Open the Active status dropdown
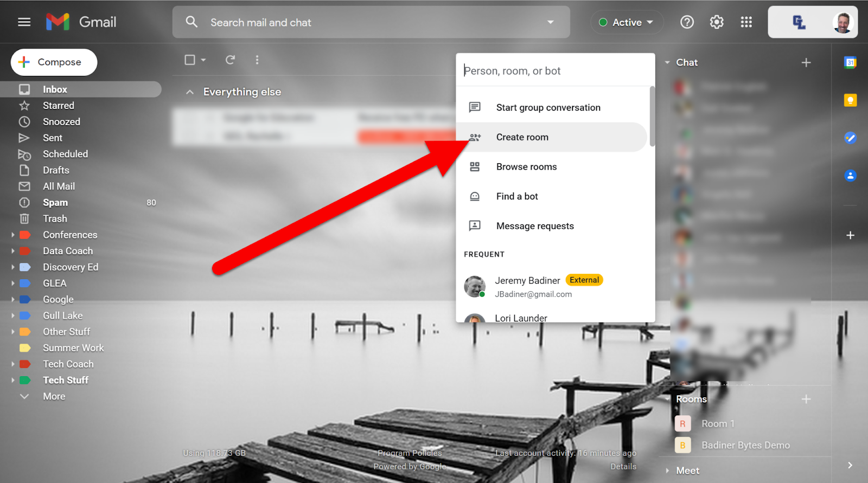The width and height of the screenshot is (868, 483). [x=627, y=22]
